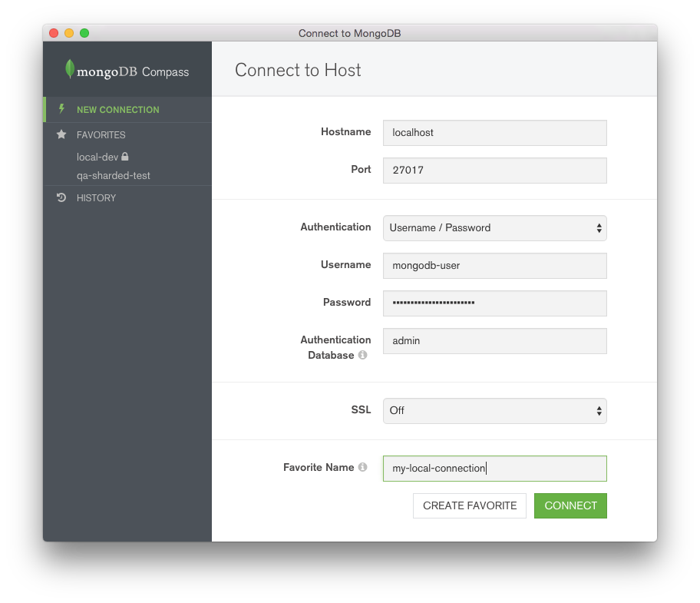This screenshot has height=603, width=700.
Task: Click the History clock icon
Action: [x=61, y=197]
